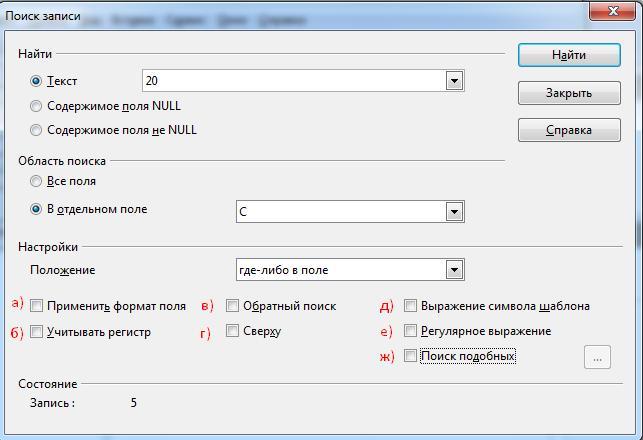Close the Поиск записи dialog
This screenshot has height=440, width=643.
pyautogui.click(x=613, y=11)
